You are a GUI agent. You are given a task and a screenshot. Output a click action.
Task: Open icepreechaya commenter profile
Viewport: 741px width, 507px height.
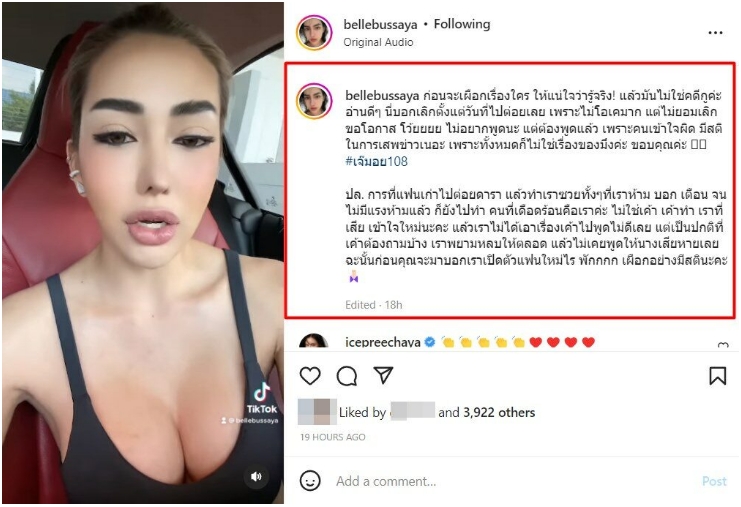[382, 342]
